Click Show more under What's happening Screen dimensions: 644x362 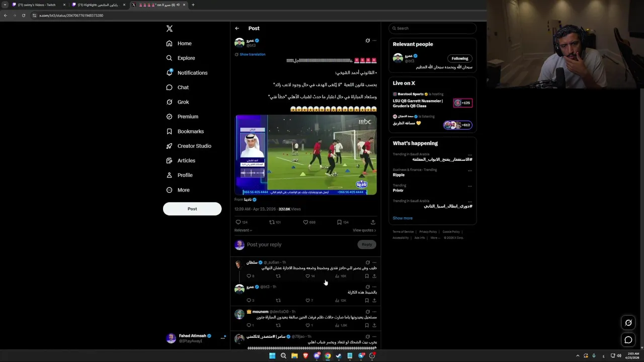(x=403, y=218)
